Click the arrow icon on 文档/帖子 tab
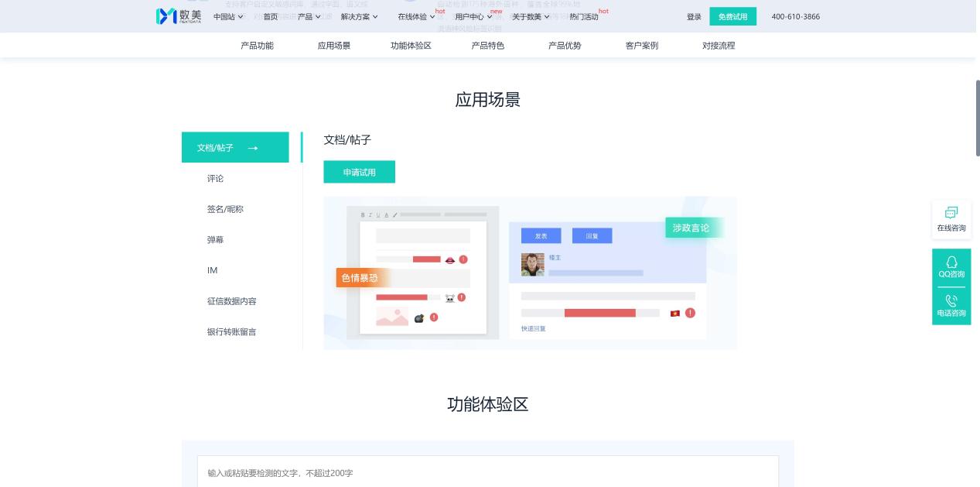This screenshot has height=487, width=980. 252,148
